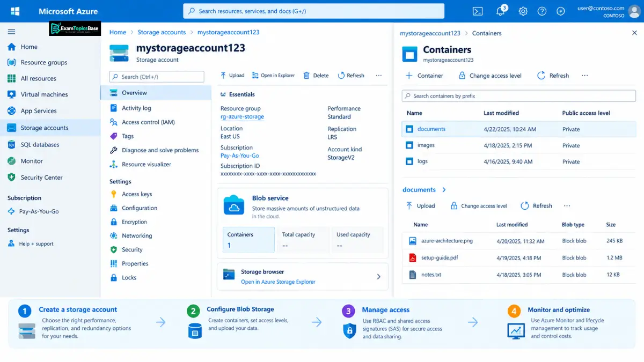The height and width of the screenshot is (362, 644).
Task: Expand the Storage browser chevron
Action: (x=378, y=277)
